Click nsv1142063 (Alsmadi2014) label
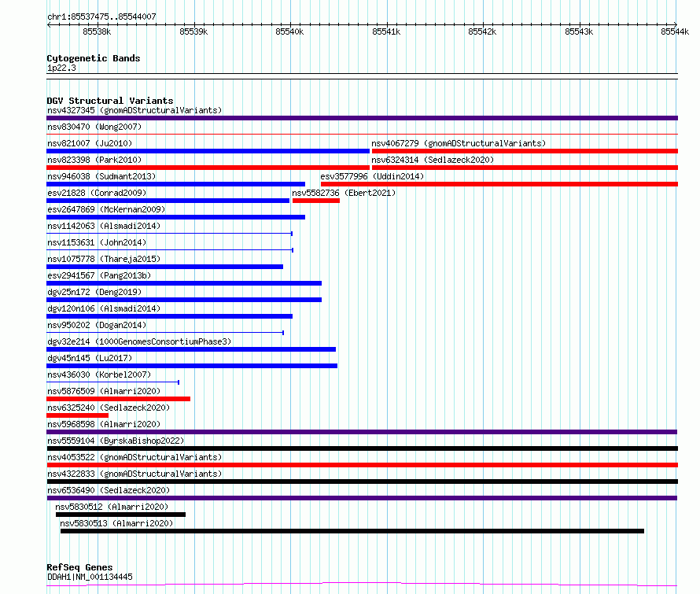Image resolution: width=700 pixels, height=594 pixels. pyautogui.click(x=104, y=226)
